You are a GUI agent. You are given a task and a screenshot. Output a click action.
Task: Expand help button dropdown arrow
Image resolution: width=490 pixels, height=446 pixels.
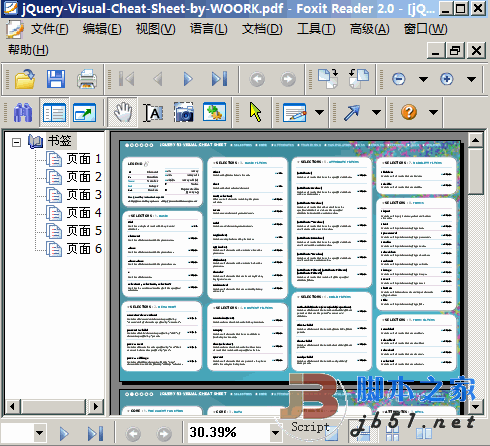[433, 112]
